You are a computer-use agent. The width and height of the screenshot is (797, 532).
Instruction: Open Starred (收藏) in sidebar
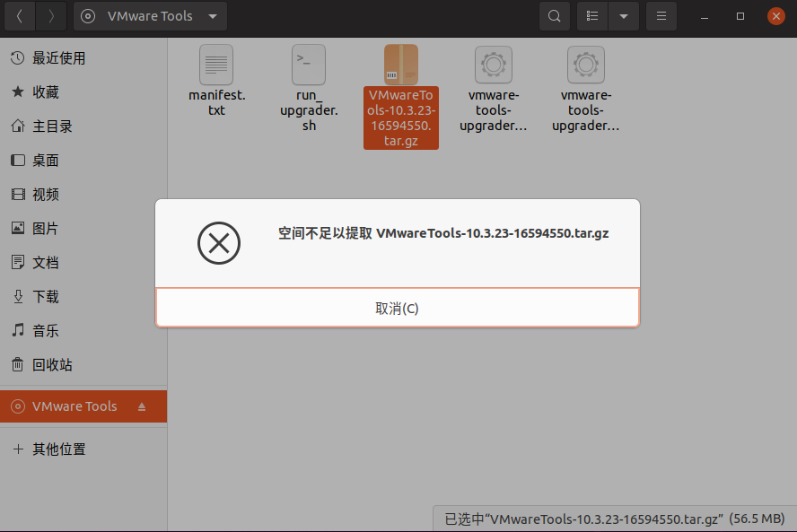(83, 92)
